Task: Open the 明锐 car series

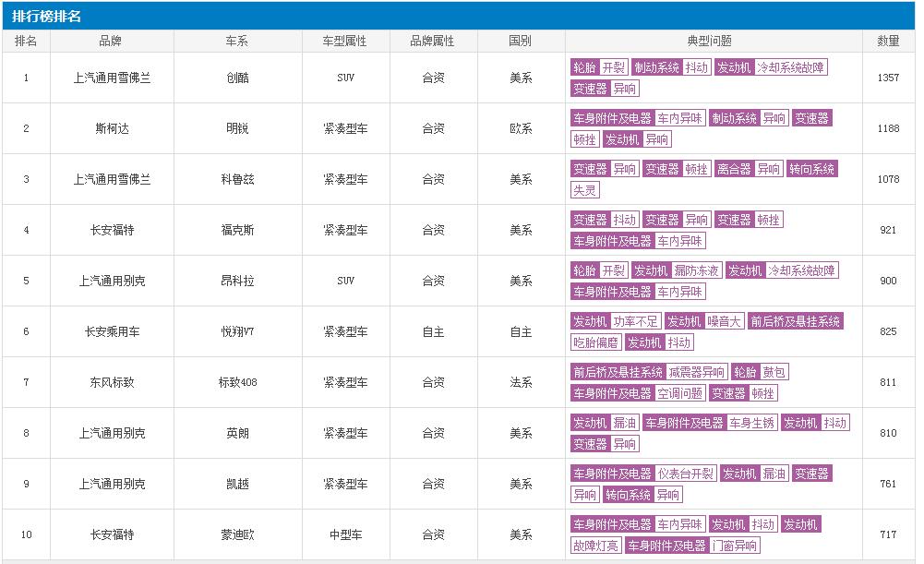Action: click(x=237, y=128)
